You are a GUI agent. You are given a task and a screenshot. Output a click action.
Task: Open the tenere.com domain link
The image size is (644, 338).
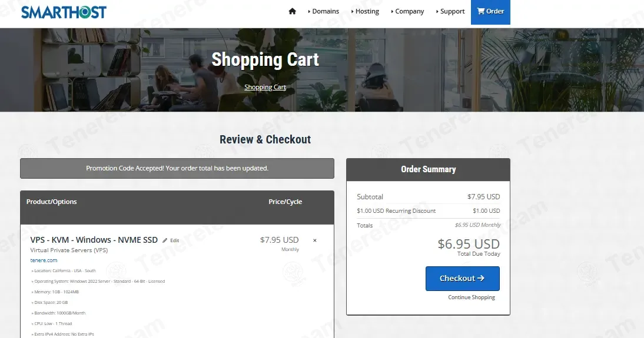[44, 260]
